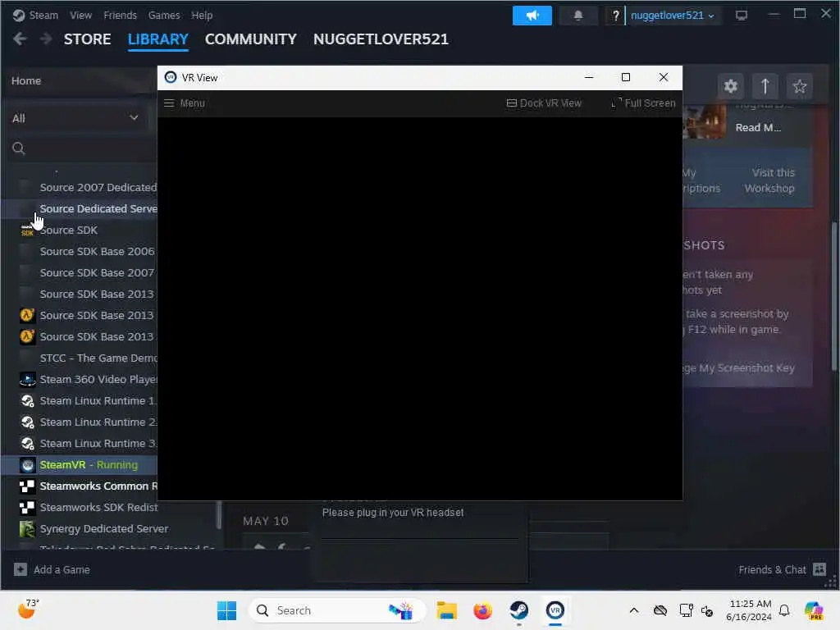Image resolution: width=840 pixels, height=630 pixels.
Task: Add to favorites with star icon
Action: (799, 86)
